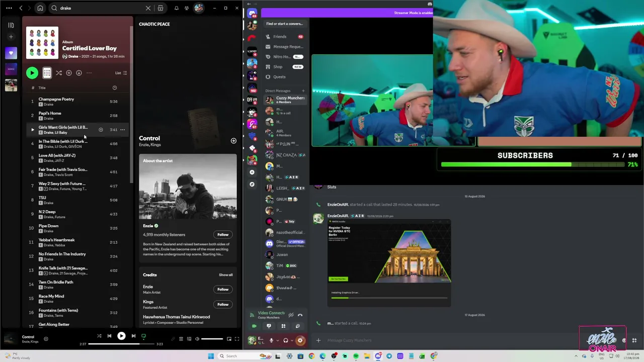The width and height of the screenshot is (644, 362).
Task: Add Control to playlist in now playing view
Action: pos(233,141)
